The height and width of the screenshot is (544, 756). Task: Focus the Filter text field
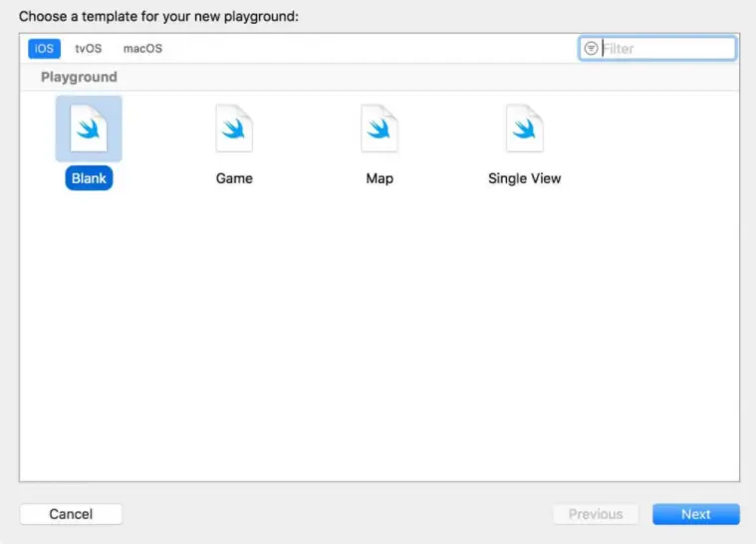[657, 48]
